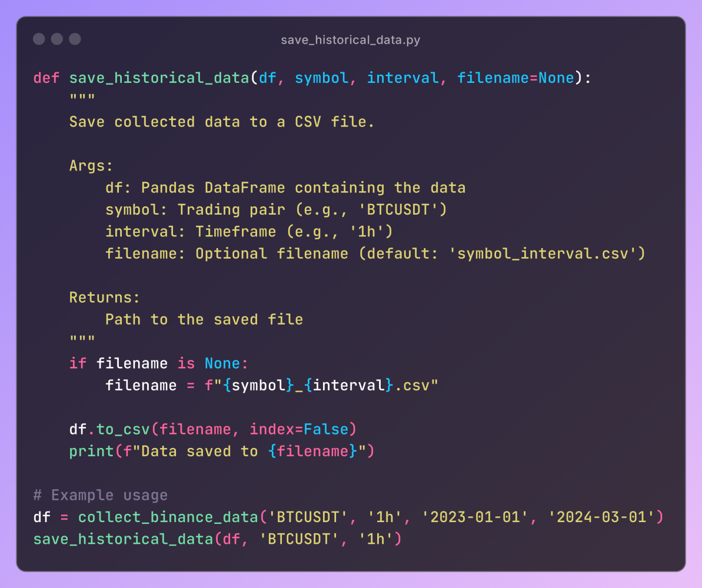The height and width of the screenshot is (588, 702).
Task: Click the interval timeframe description line
Action: (249, 231)
